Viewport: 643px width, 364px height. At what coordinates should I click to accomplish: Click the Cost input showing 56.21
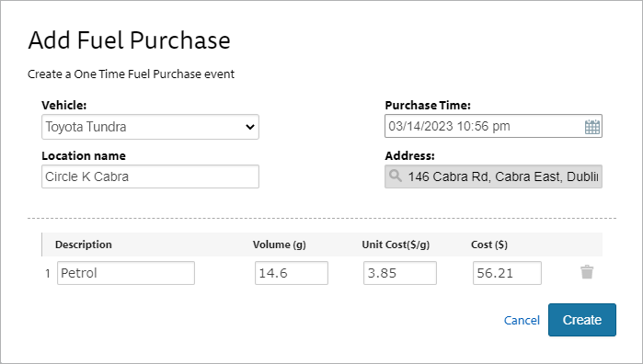507,273
